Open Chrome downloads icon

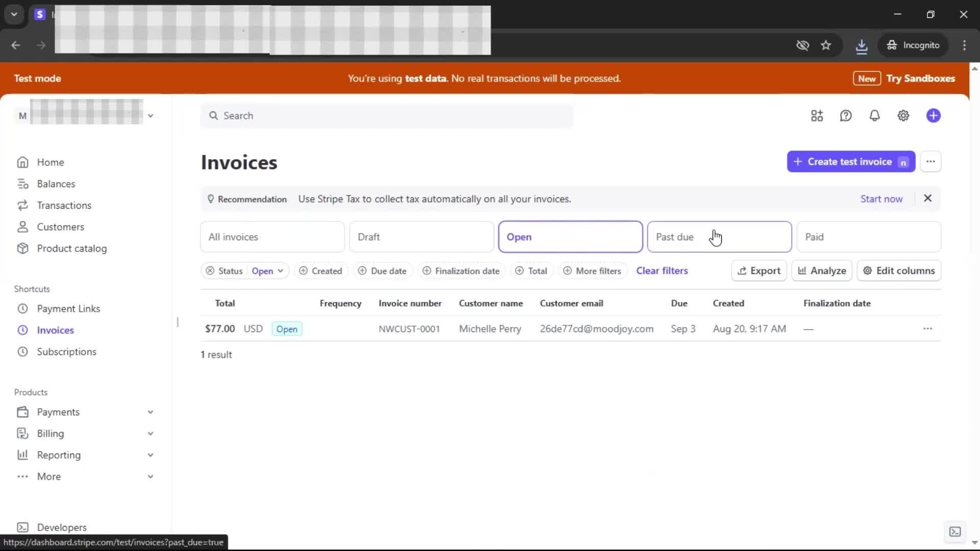coord(862,45)
